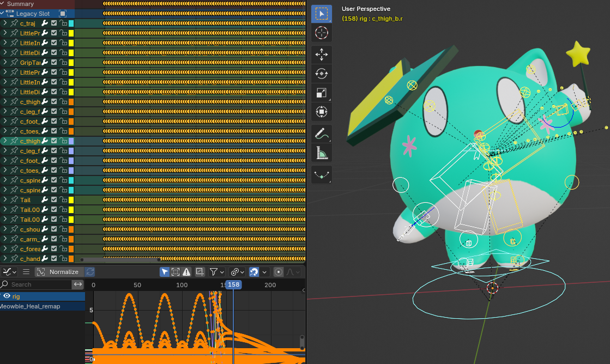Viewport: 610px width, 364px height.
Task: Hide the rig with its eye icon
Action: 7,296
